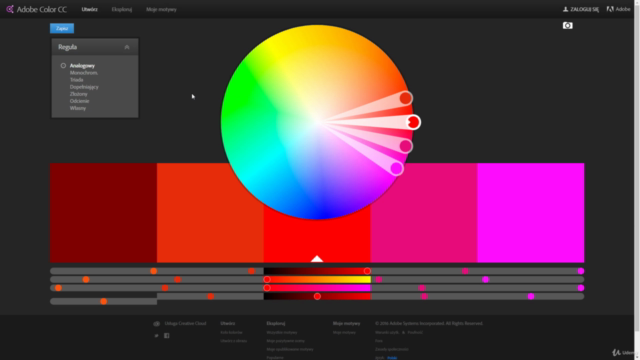This screenshot has width=640, height=360.
Task: Open the Utwórz z obrazu footer link
Action: [233, 341]
